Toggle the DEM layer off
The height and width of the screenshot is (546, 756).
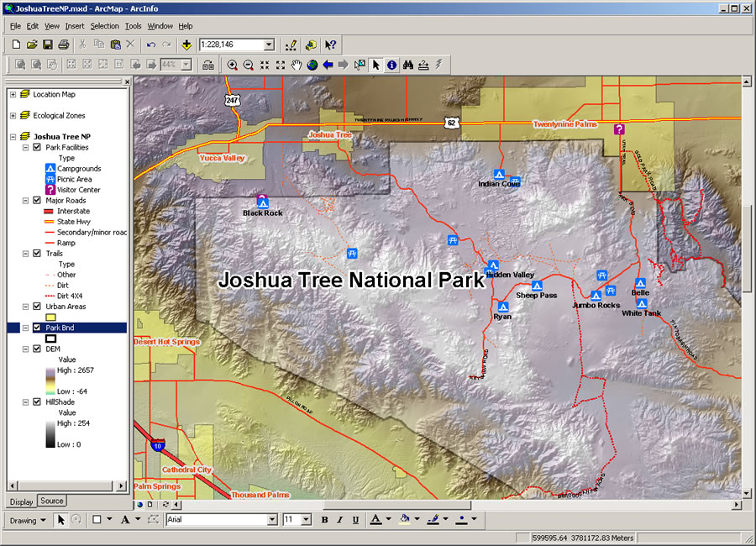point(36,349)
